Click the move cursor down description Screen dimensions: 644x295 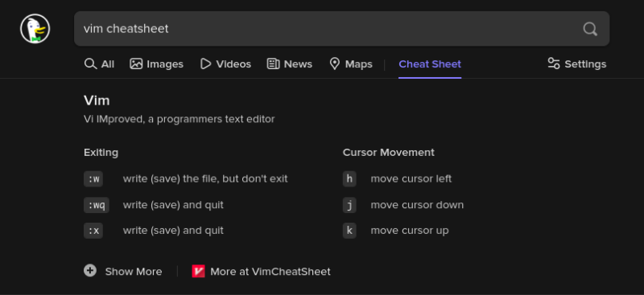(417, 205)
